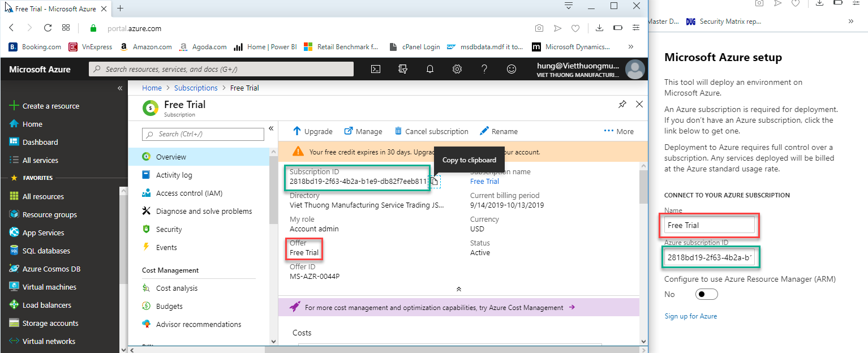This screenshot has width=868, height=353.
Task: Click Rename in command bar
Action: 499,131
